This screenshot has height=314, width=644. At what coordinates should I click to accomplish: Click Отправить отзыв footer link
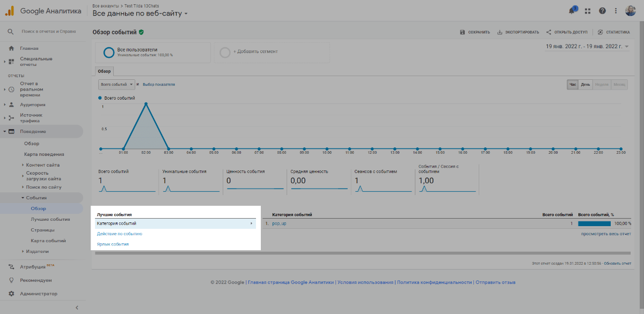[495, 282]
